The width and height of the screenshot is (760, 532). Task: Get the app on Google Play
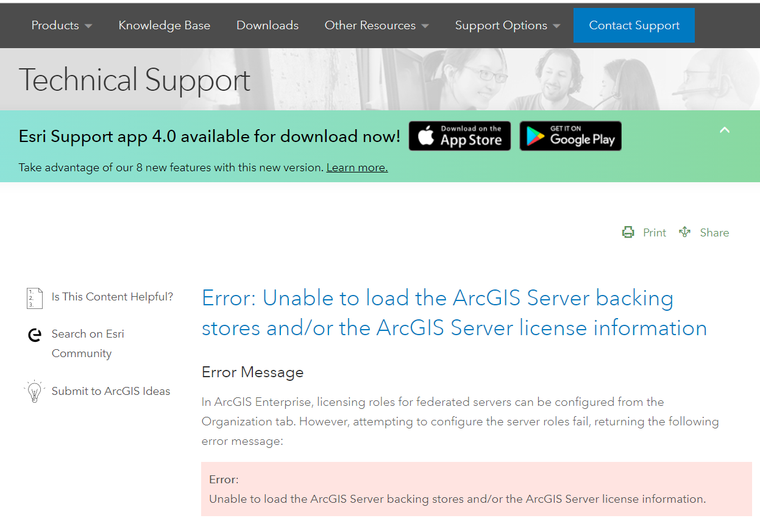pos(570,136)
